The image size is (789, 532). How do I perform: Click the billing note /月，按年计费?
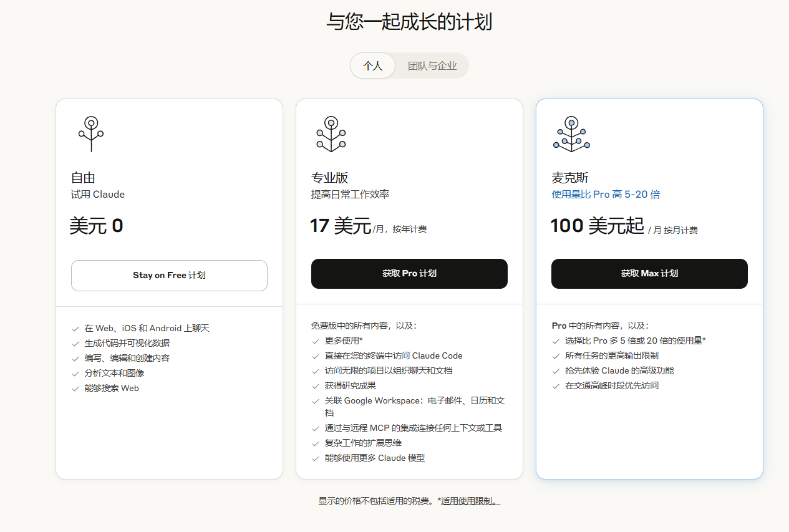pos(400,230)
